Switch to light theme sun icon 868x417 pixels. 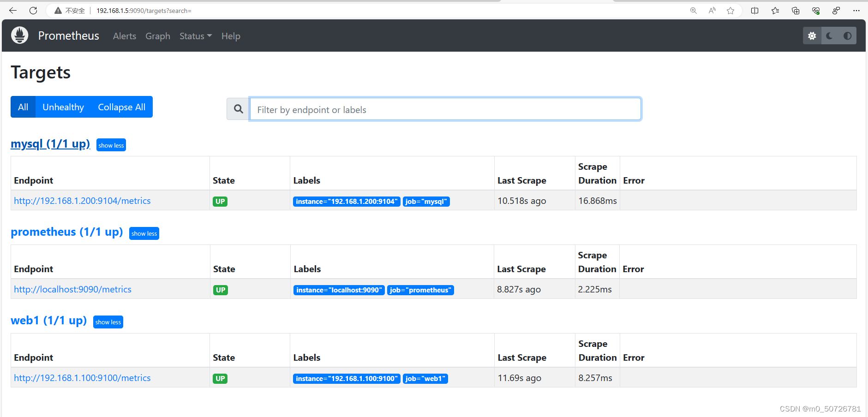pyautogui.click(x=812, y=36)
